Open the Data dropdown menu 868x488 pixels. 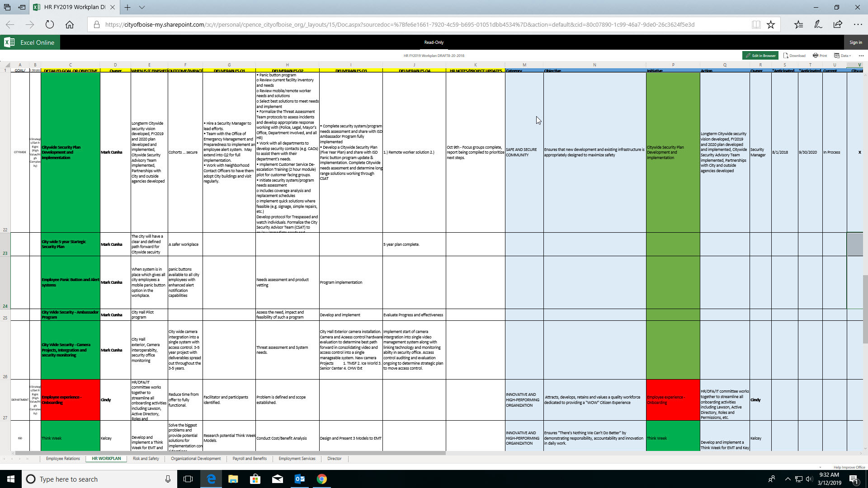point(843,56)
